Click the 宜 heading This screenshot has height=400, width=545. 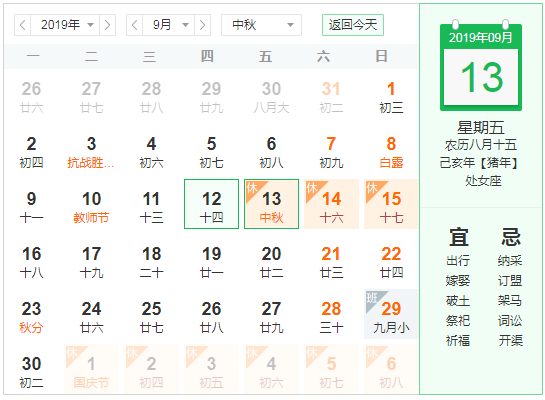pyautogui.click(x=458, y=237)
